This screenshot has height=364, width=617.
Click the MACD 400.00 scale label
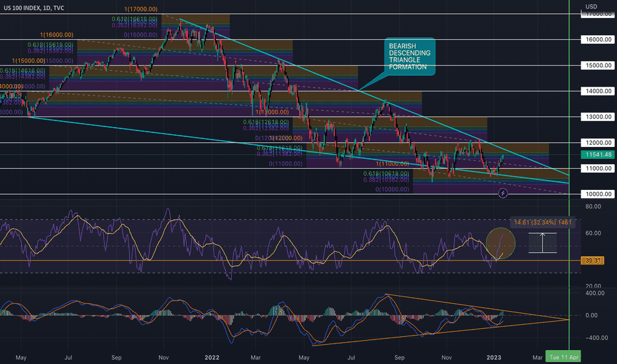click(x=595, y=293)
